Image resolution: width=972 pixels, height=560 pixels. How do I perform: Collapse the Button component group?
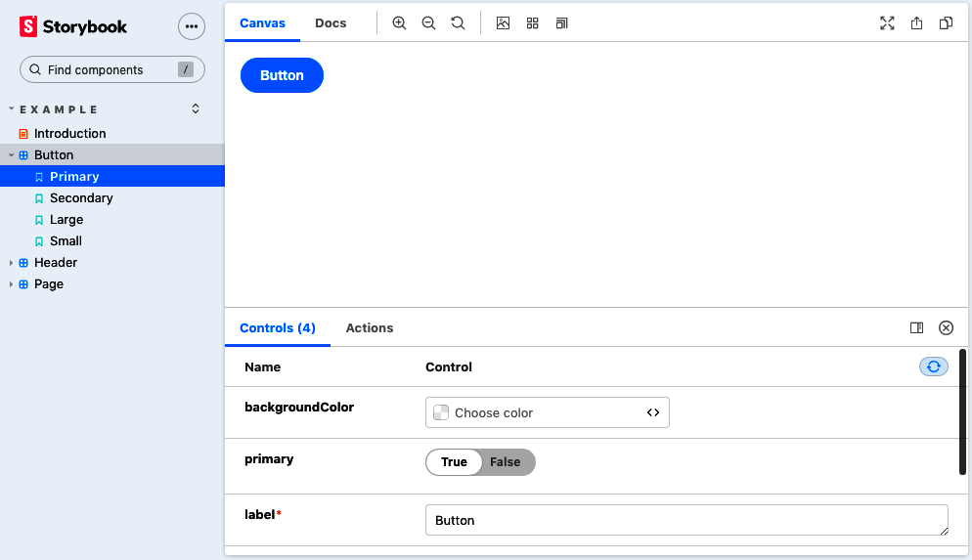coord(12,155)
